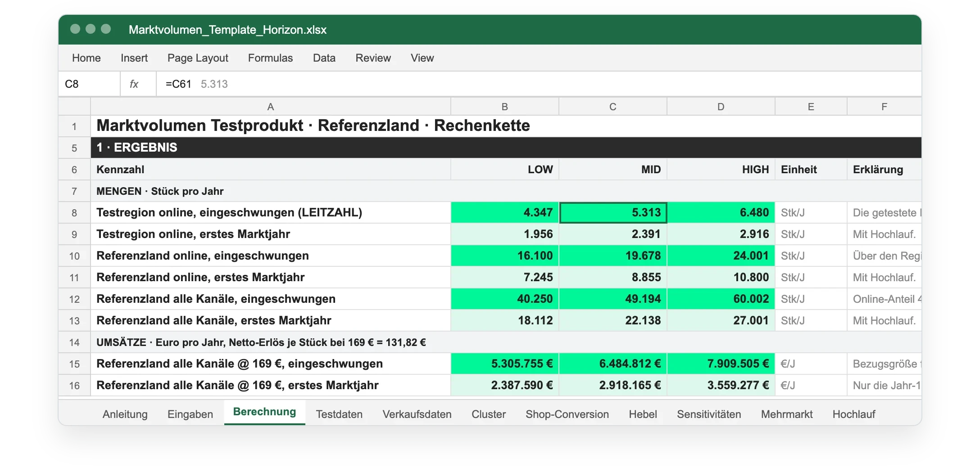The height and width of the screenshot is (467, 980).
Task: Click the formula bar showing =C61
Action: pos(538,84)
